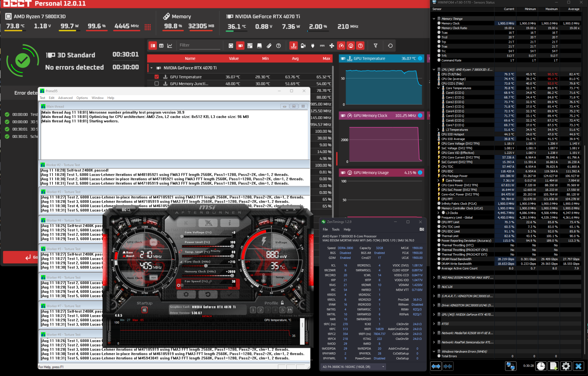Expand GPU [#0] NVIDIA sensor group in HWiNFO
The image size is (588, 376).
(434, 314)
